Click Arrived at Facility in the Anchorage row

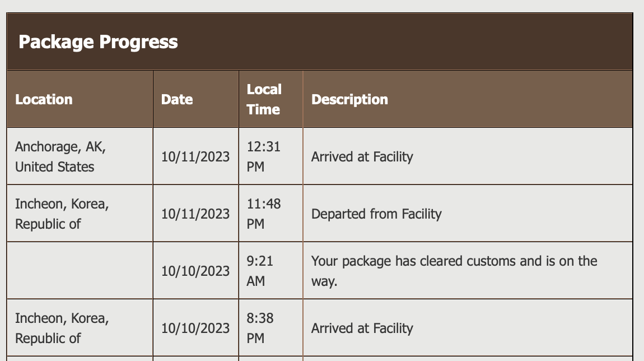pos(362,157)
